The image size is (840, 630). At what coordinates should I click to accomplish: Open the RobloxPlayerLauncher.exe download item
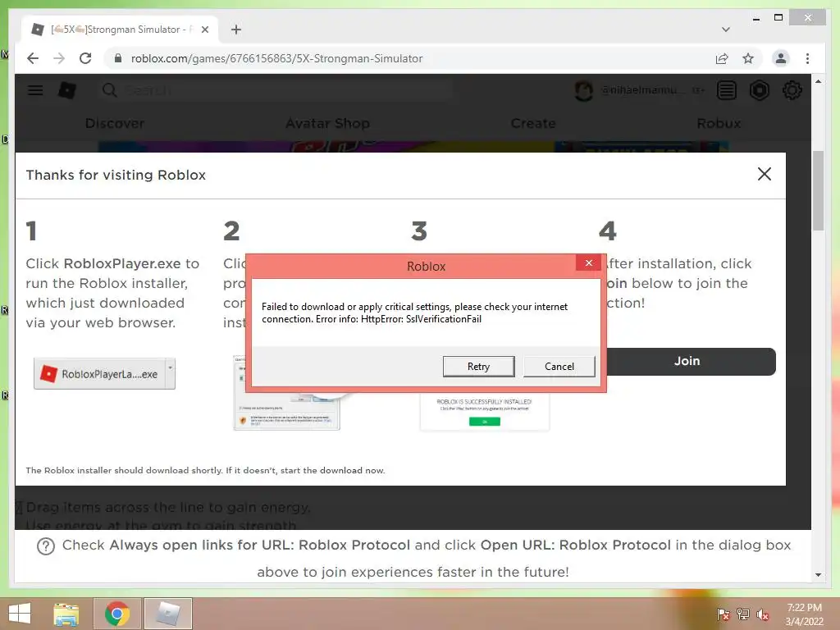coord(100,374)
